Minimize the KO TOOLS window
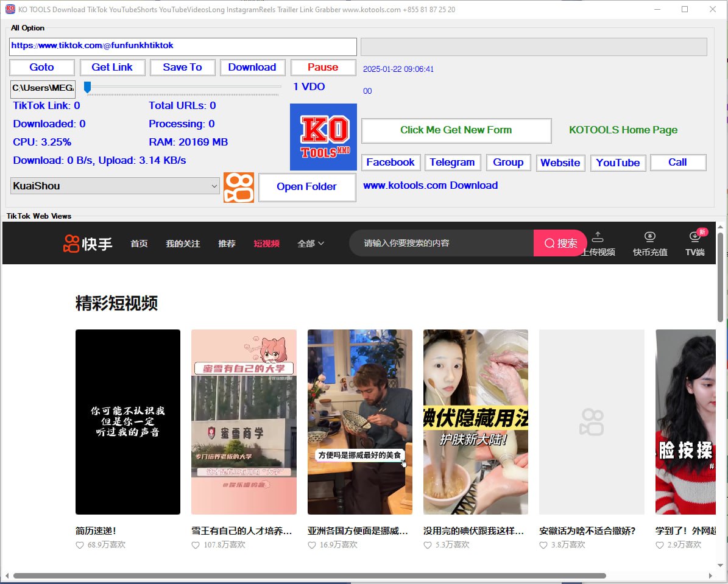This screenshot has height=584, width=728. pos(657,9)
